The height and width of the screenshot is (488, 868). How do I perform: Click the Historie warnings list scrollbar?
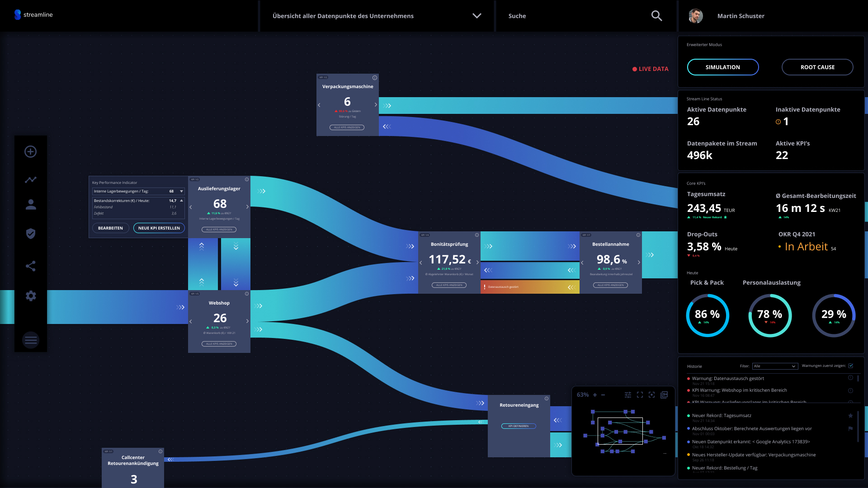point(858,379)
